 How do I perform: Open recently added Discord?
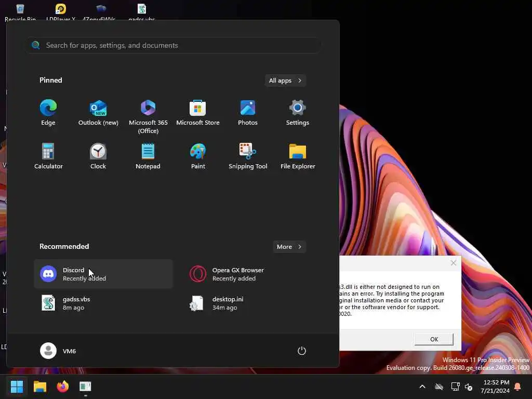click(103, 274)
